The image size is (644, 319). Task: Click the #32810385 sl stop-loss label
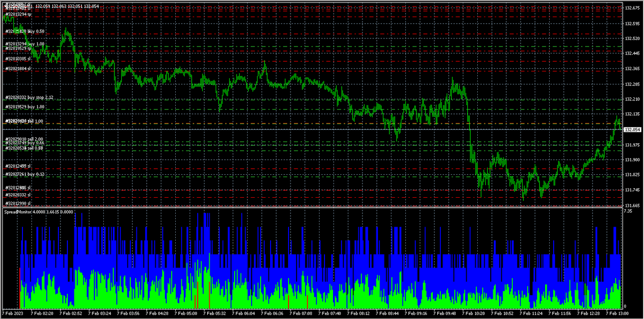point(18,59)
